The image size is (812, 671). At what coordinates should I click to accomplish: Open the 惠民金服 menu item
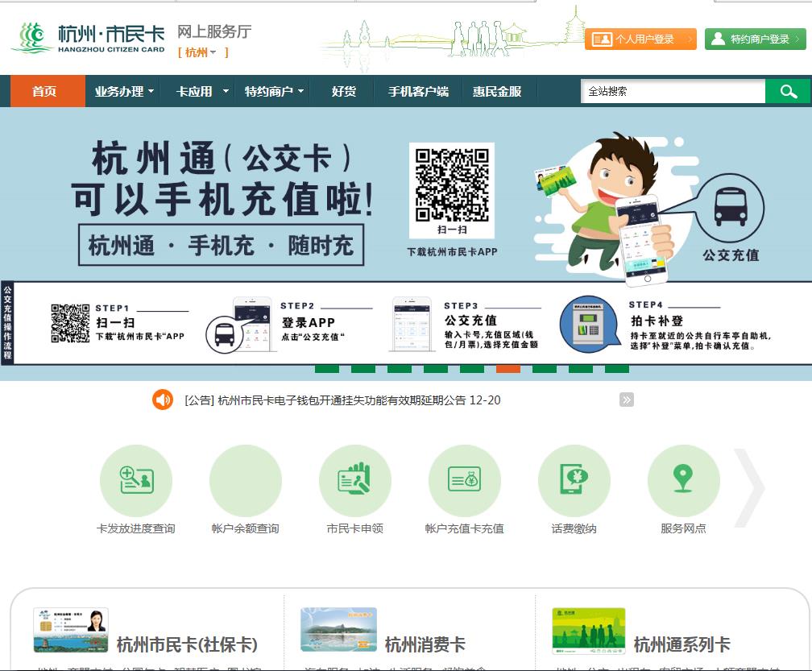(496, 91)
